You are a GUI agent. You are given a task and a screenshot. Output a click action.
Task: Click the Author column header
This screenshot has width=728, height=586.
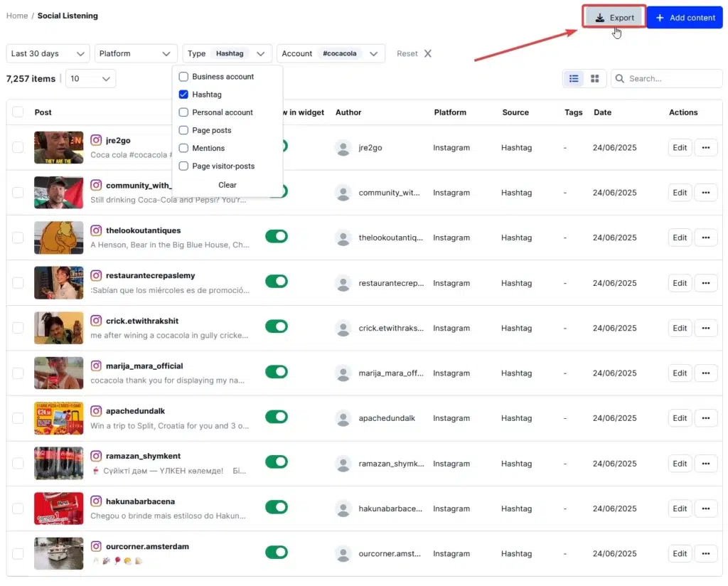coord(348,112)
